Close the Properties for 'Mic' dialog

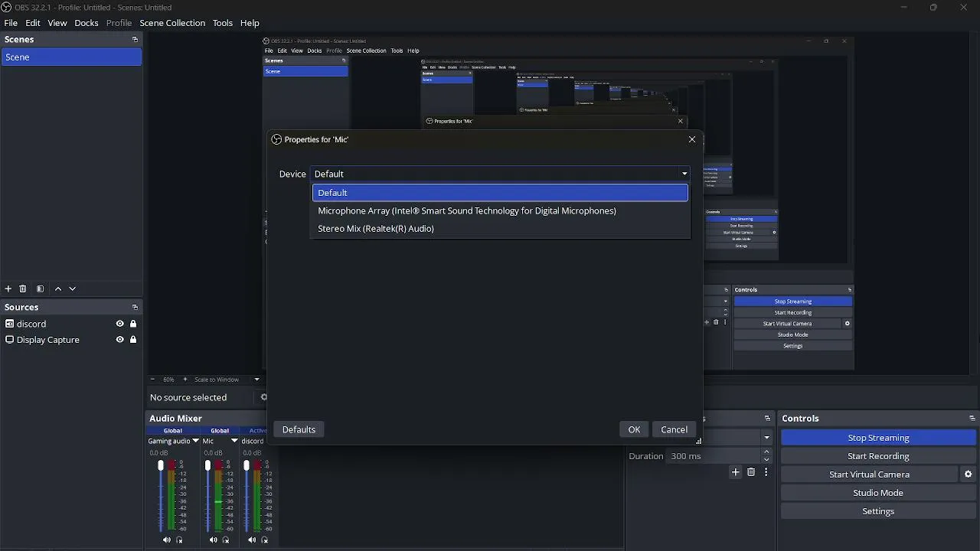692,139
